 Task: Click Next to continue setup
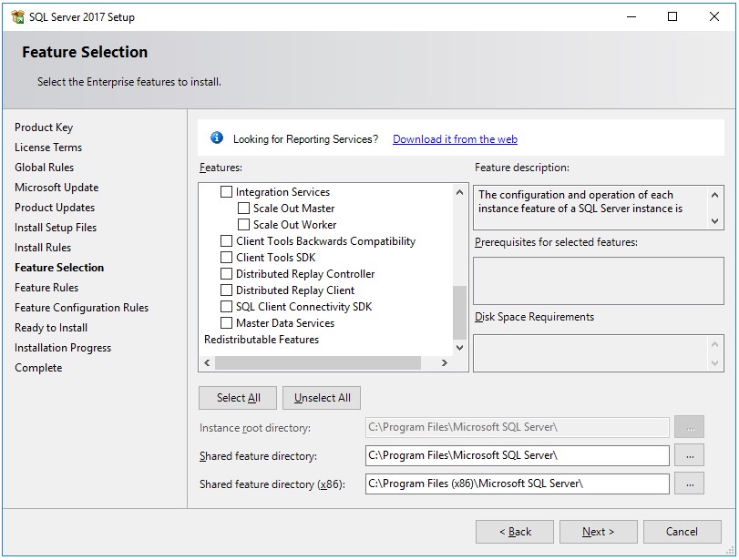599,532
